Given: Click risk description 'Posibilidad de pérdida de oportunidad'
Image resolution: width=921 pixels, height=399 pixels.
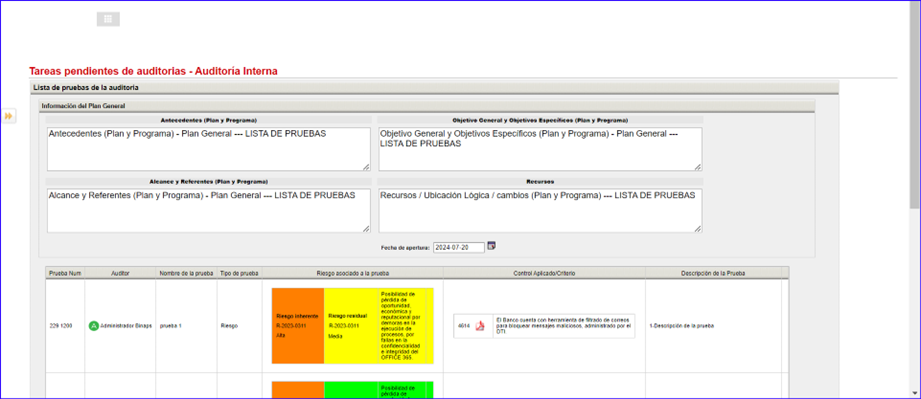Looking at the screenshot, I should tap(401, 326).
